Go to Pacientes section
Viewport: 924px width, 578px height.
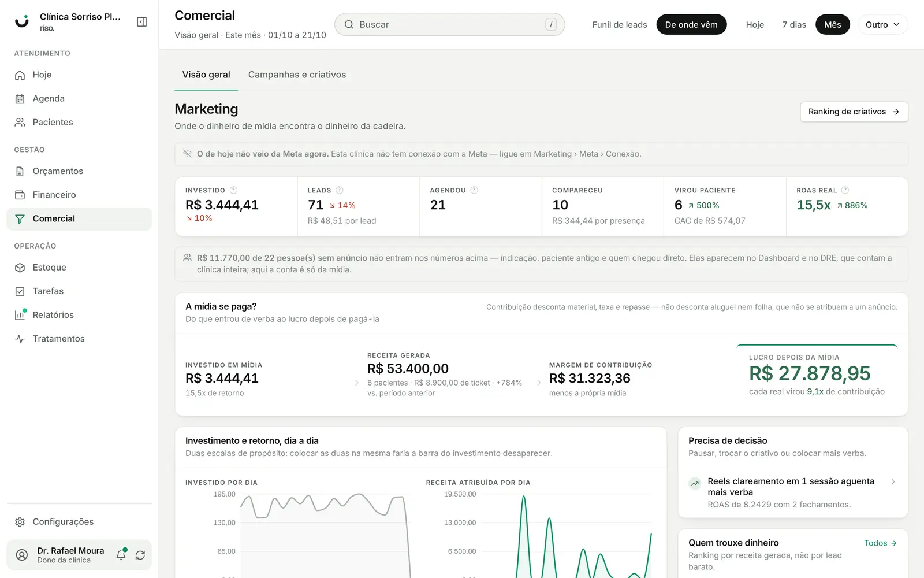point(79,123)
